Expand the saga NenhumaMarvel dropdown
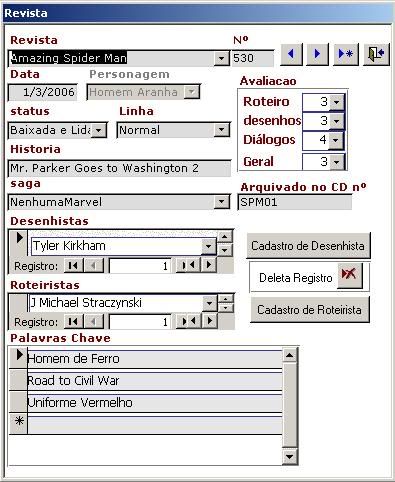Image resolution: width=395 pixels, height=482 pixels. [x=221, y=202]
